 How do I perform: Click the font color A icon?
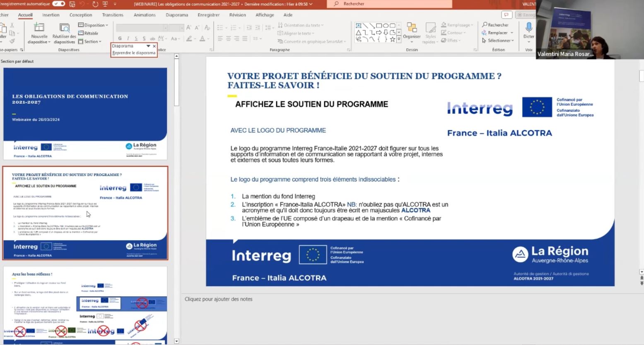click(x=203, y=38)
